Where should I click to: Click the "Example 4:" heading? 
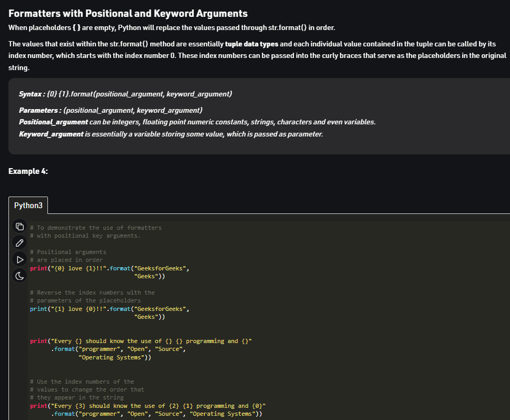click(x=28, y=171)
